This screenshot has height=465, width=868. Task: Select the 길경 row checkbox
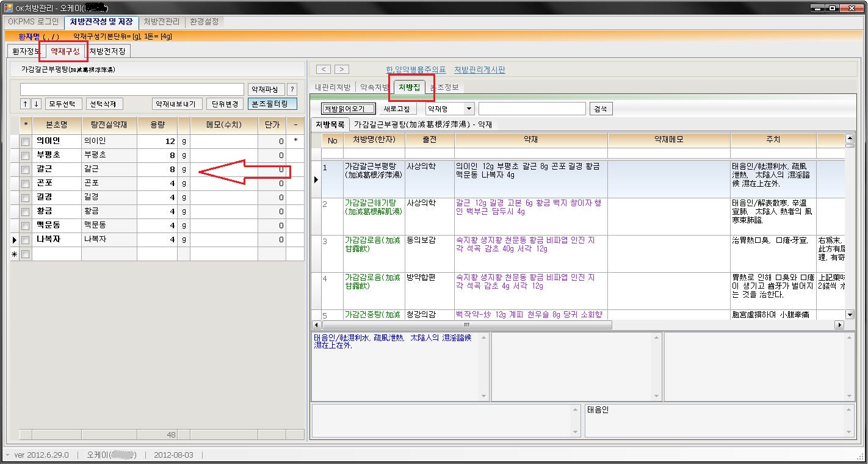[x=26, y=198]
